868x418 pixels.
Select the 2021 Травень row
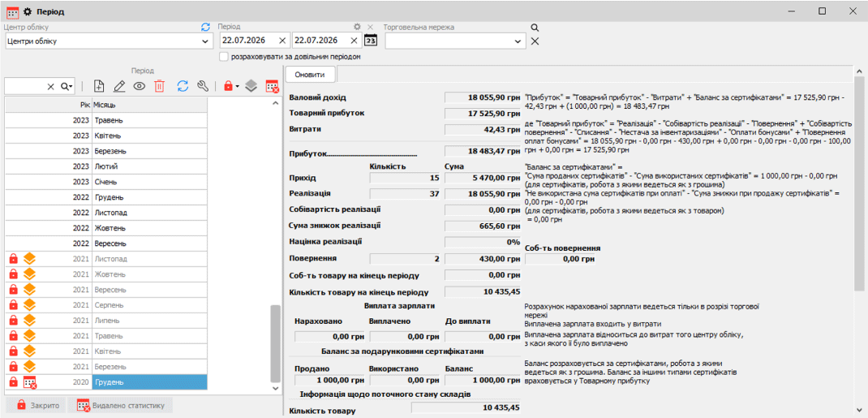(106, 335)
